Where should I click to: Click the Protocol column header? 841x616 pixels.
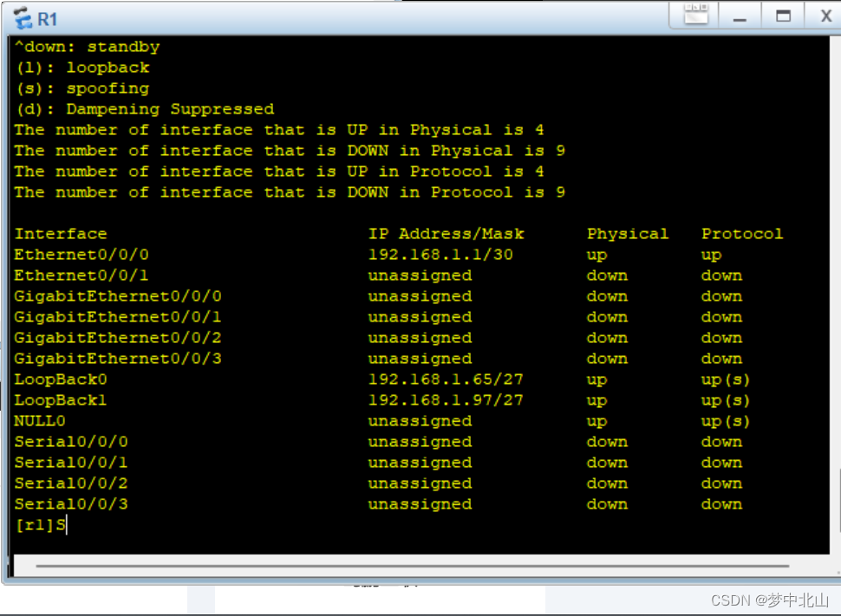(742, 234)
